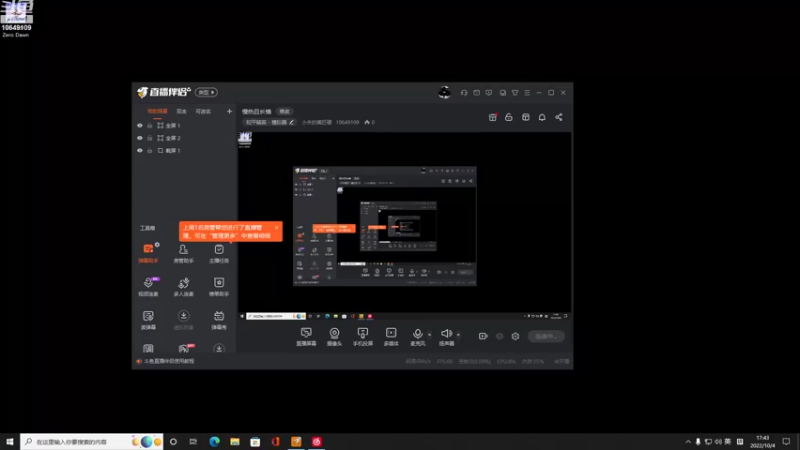
Task: Open the Windows notification center icon
Action: 786,442
